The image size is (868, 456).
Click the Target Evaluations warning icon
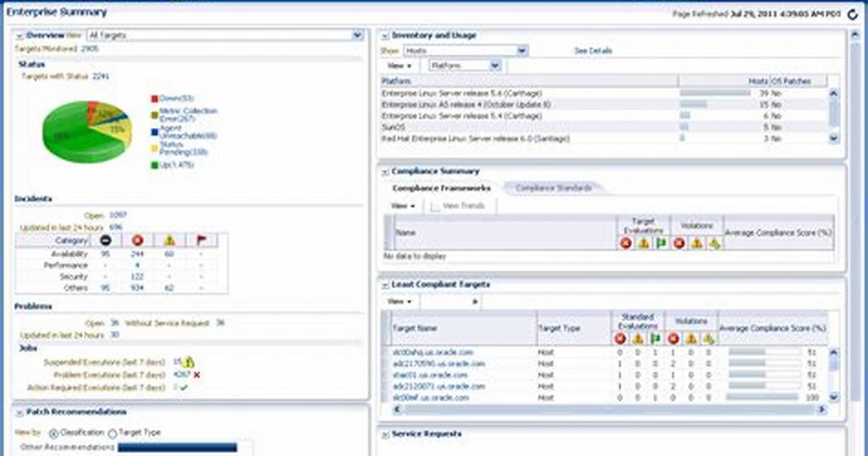tap(644, 243)
